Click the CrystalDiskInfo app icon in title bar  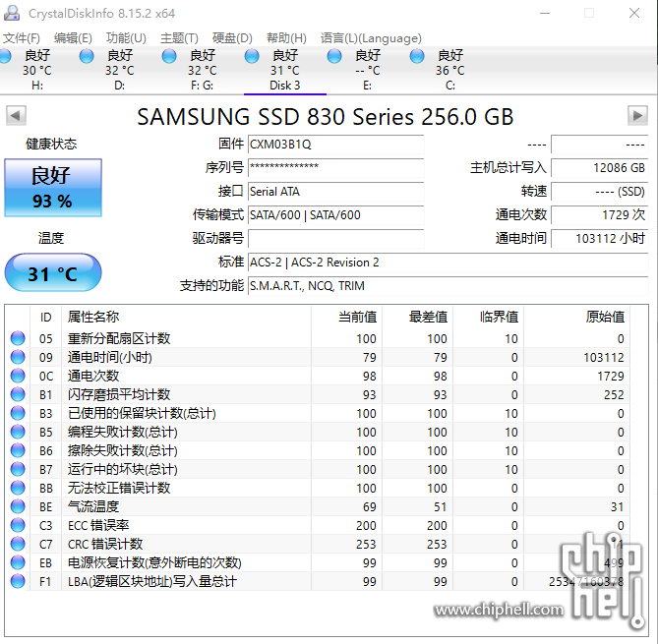13,13
